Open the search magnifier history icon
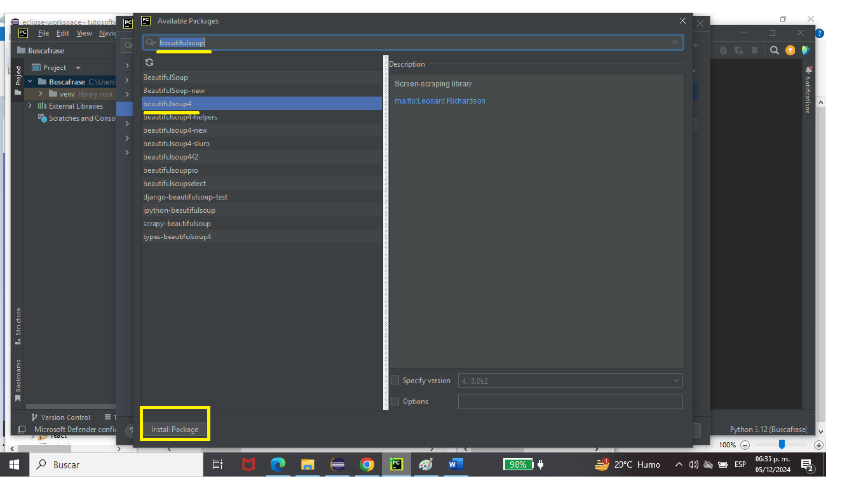 [x=151, y=43]
